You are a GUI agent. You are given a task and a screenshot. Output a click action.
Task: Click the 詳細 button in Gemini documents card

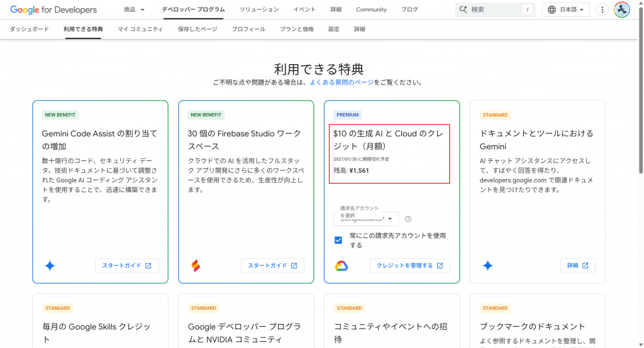pyautogui.click(x=577, y=266)
